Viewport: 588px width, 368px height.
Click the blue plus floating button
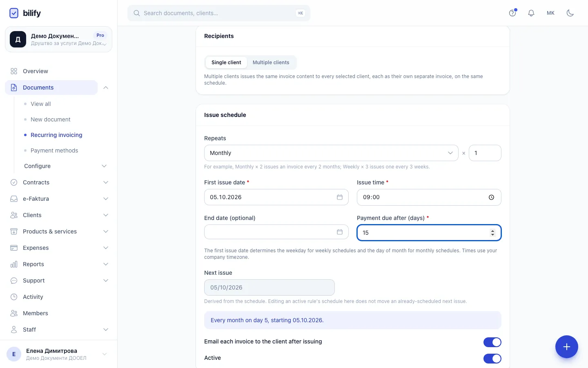567,347
